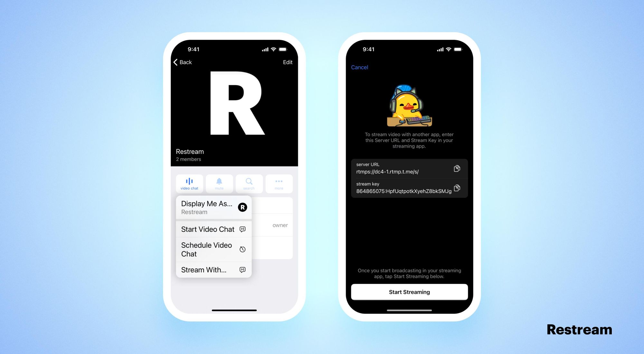Click the Schedule Video Chat clock icon
Viewport: 644px width, 354px height.
point(242,249)
